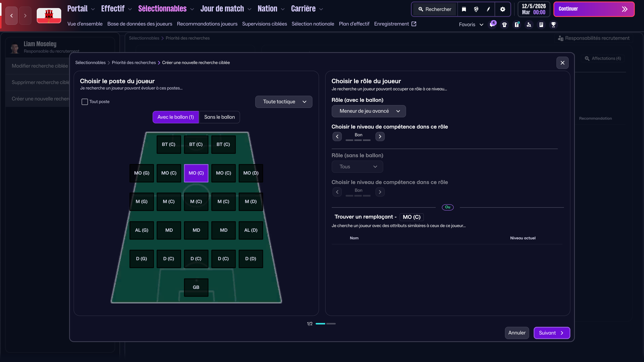Viewport: 644px width, 362px height.
Task: Click the external link icon beside Enregistrement
Action: pyautogui.click(x=414, y=24)
